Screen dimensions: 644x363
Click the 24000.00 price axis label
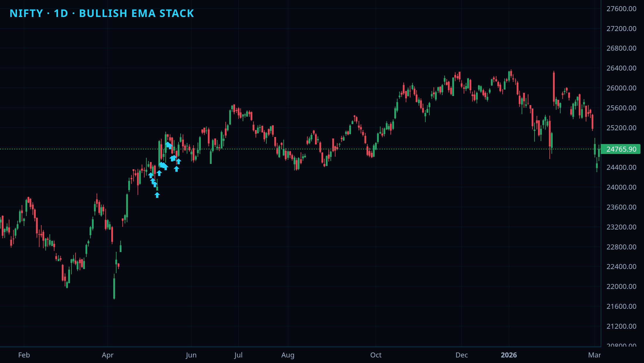coord(621,187)
